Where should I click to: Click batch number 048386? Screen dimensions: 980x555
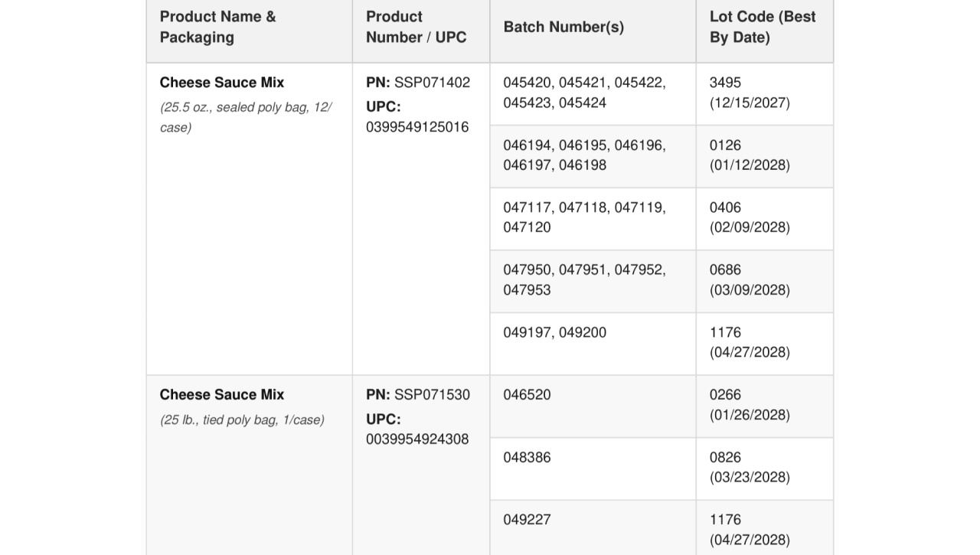tap(527, 458)
